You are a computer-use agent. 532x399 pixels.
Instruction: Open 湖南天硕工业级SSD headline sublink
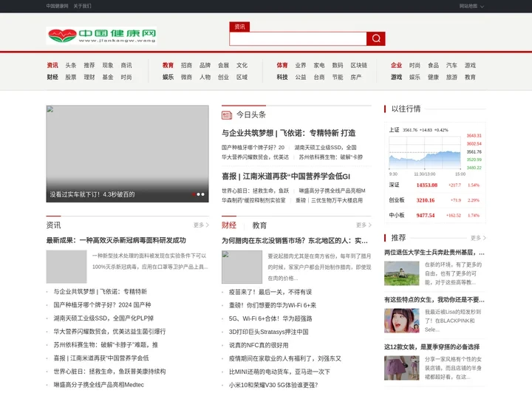tap(325, 147)
